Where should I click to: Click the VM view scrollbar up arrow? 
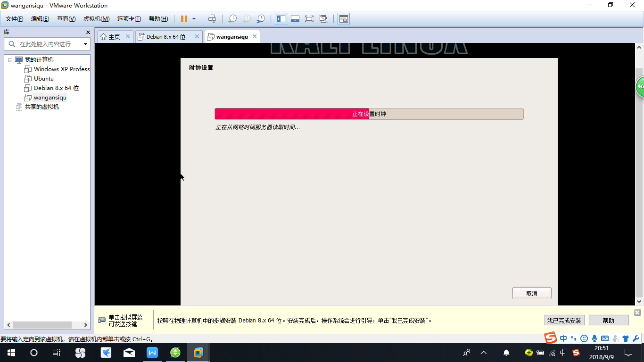639,47
